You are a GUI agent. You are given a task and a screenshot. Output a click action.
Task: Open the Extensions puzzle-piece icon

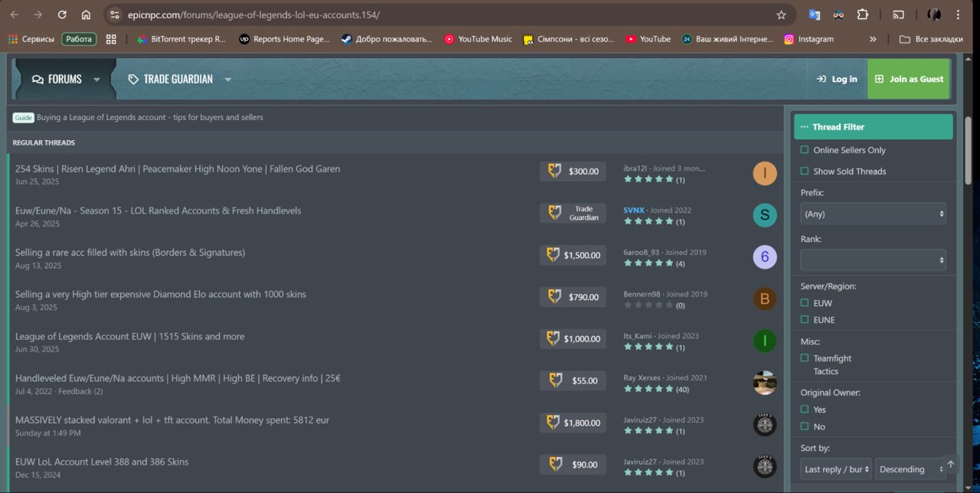[x=863, y=15]
